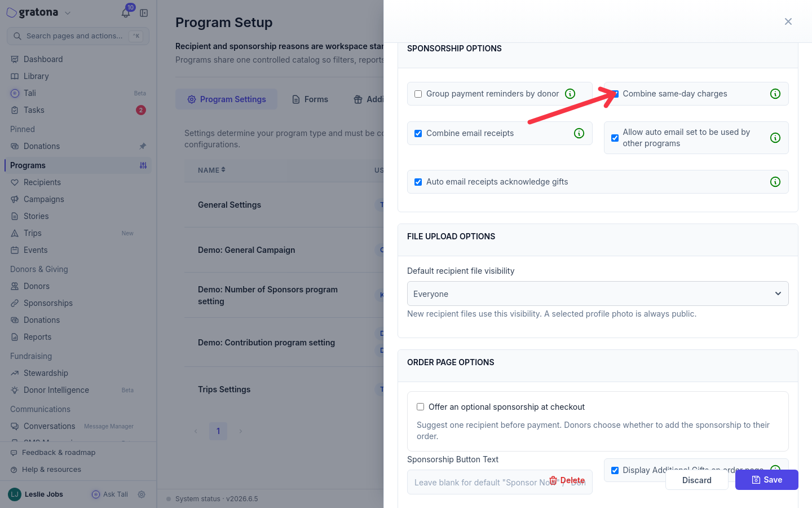The height and width of the screenshot is (508, 812).
Task: Click the Discard button
Action: [x=697, y=480]
